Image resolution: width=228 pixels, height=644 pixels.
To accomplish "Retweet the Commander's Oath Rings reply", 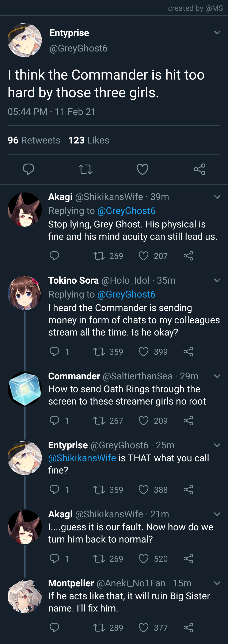I will (99, 421).
